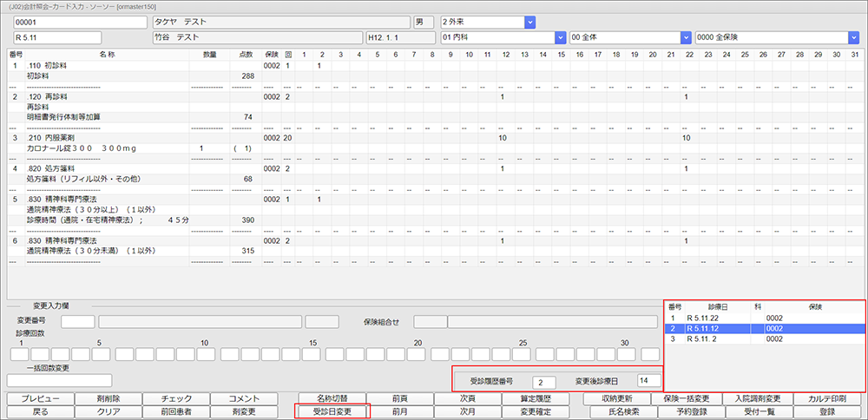Click the 一括回数変更 input field
This screenshot has height=420, width=868.
[60, 380]
